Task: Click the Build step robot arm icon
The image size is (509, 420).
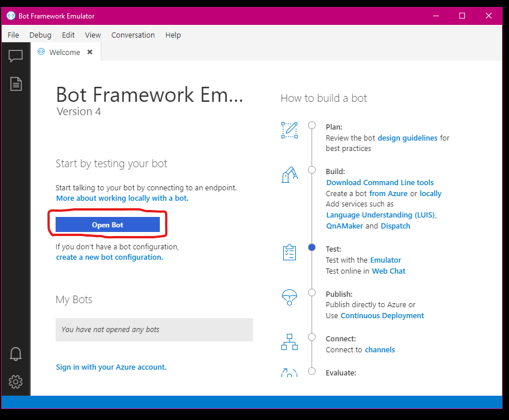Action: tap(289, 174)
